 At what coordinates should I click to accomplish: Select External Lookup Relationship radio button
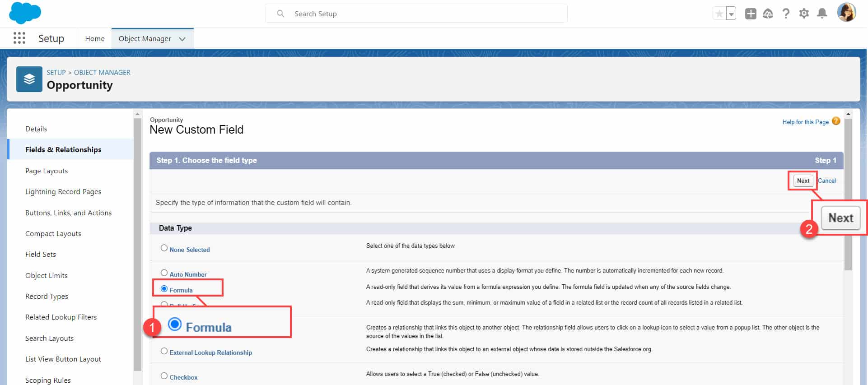pos(164,351)
